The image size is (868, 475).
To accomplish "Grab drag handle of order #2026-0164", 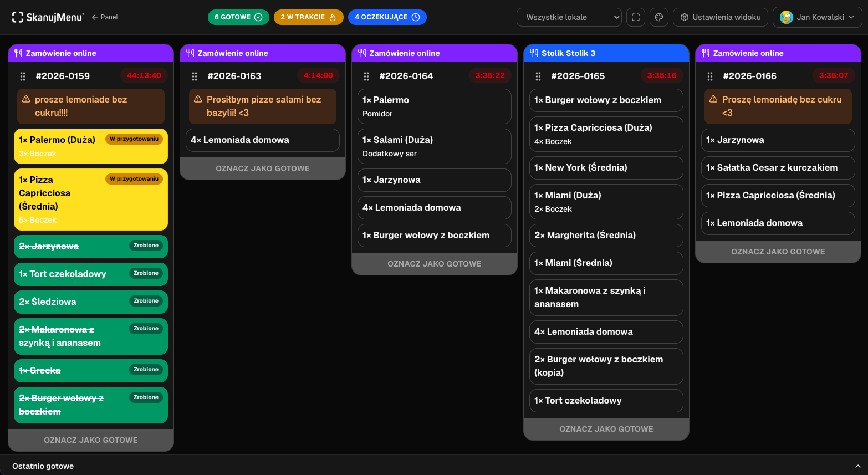I will 366,76.
